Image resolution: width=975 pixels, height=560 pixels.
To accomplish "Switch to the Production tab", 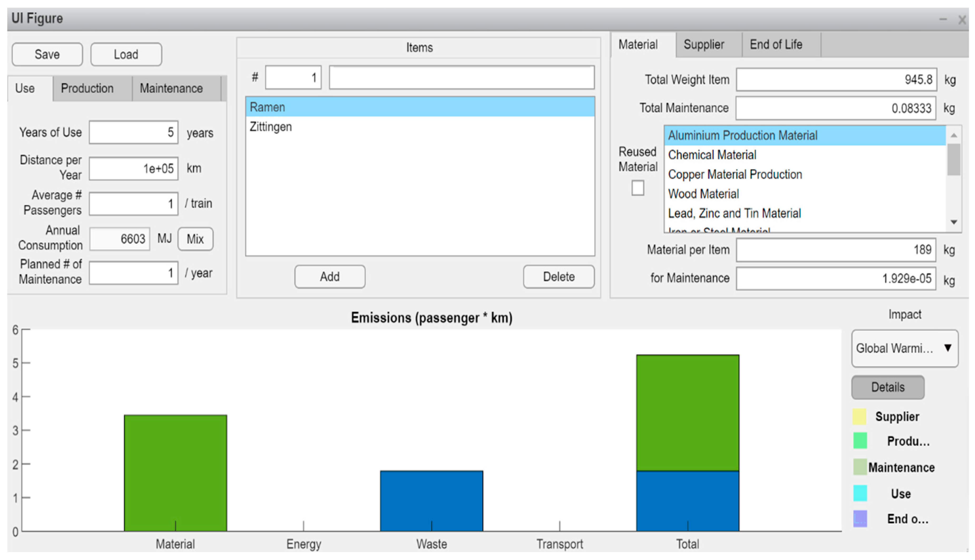I will click(x=87, y=89).
